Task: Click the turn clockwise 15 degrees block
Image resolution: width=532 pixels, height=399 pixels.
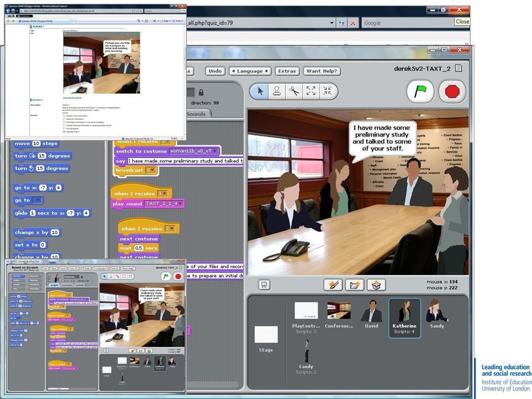Action: (43, 156)
